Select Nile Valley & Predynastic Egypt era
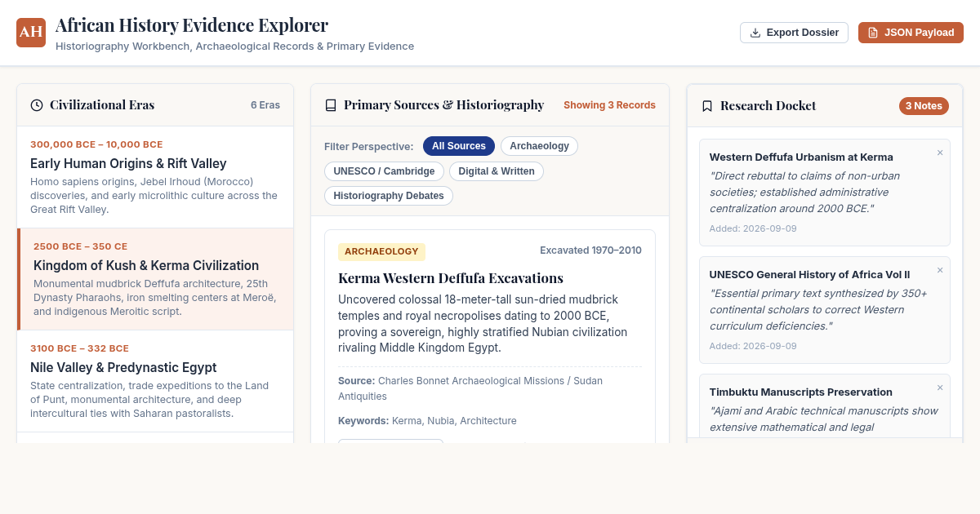Viewport: 980px width, 514px height. (155, 381)
